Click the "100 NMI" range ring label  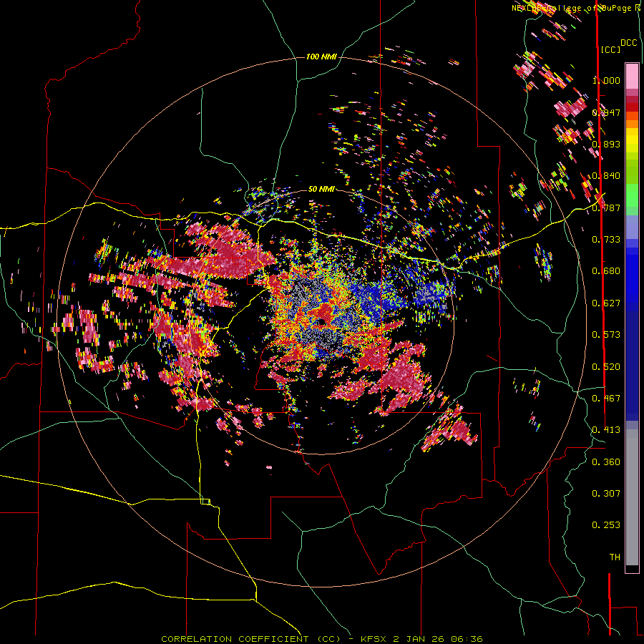coord(321,57)
